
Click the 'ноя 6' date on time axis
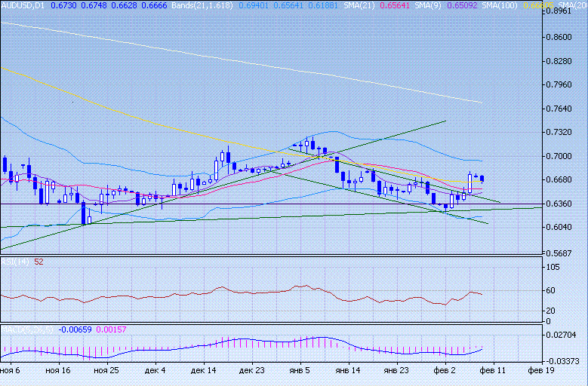11,372
